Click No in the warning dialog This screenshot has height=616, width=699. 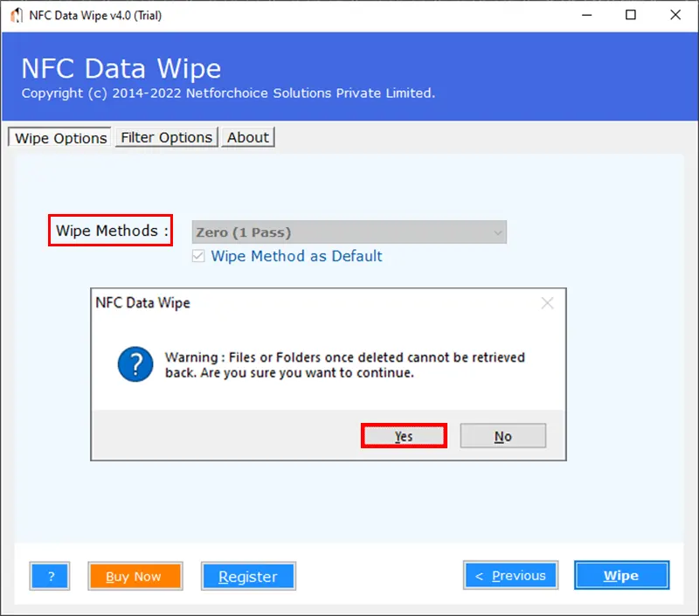(503, 436)
